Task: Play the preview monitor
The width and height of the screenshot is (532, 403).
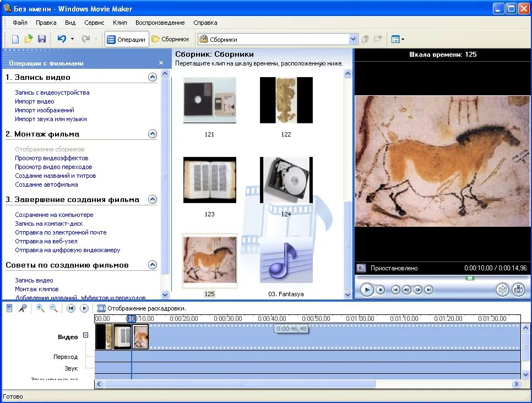Action: click(x=367, y=290)
